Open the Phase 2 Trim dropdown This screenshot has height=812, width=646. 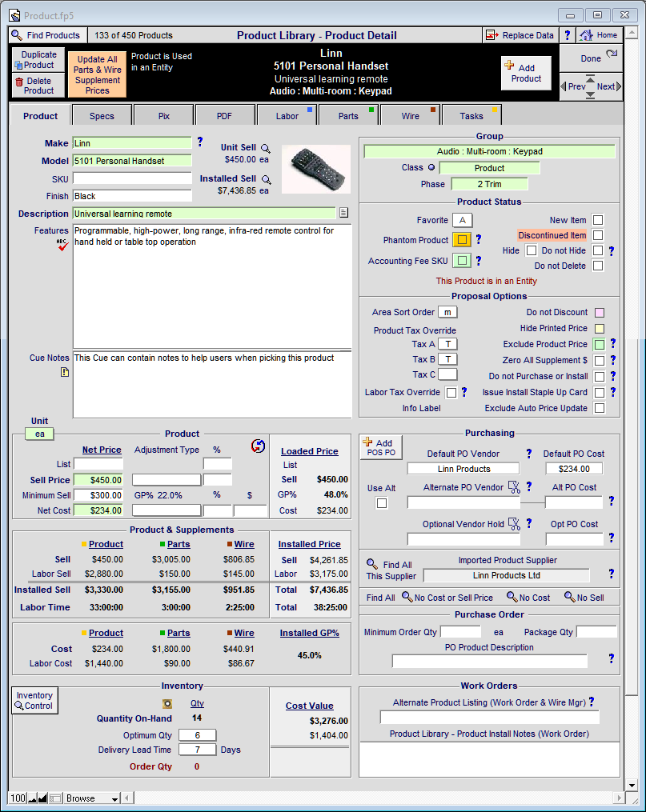(x=489, y=184)
